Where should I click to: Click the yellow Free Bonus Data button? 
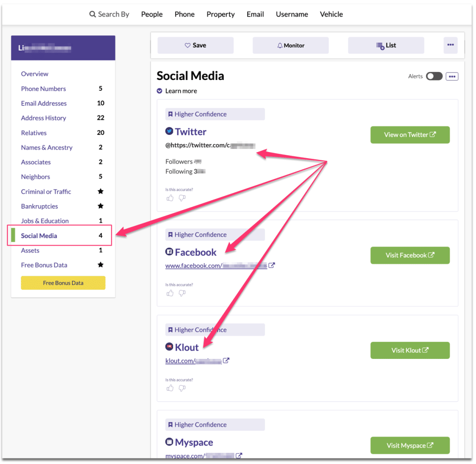point(63,283)
